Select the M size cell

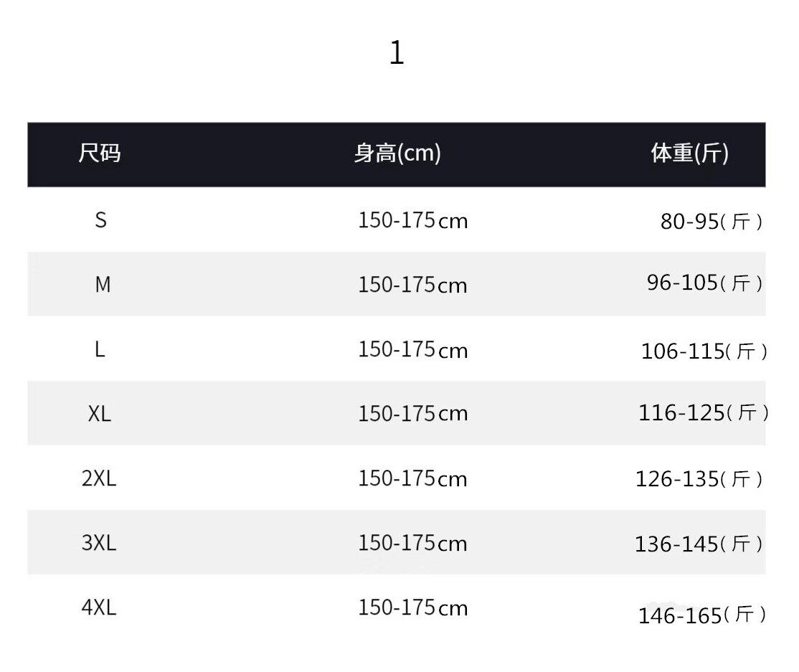point(103,285)
